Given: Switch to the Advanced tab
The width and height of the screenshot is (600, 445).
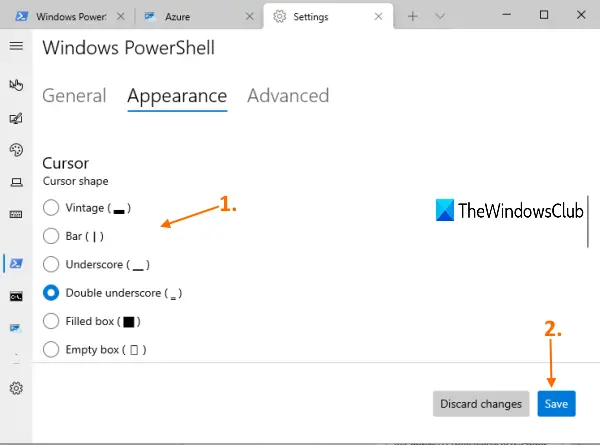Looking at the screenshot, I should click(x=288, y=96).
